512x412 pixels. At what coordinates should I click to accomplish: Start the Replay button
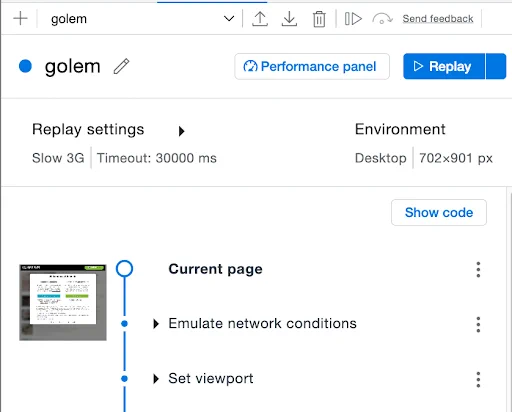444,66
